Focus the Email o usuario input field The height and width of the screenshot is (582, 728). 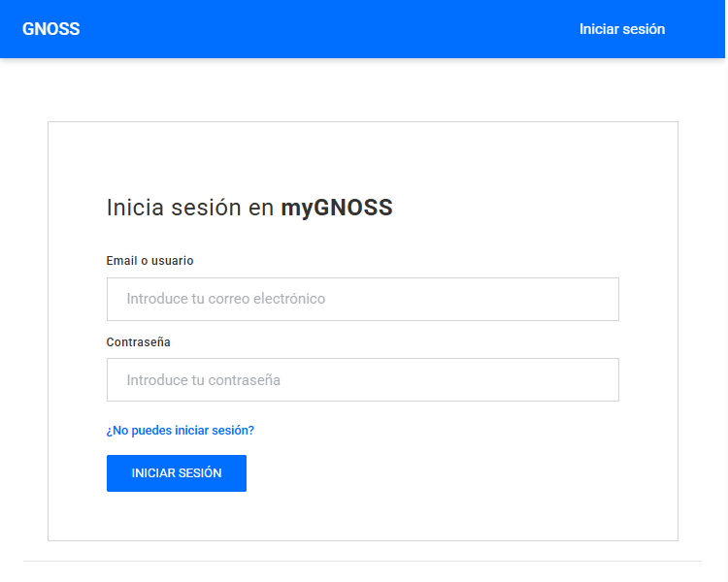[362, 299]
